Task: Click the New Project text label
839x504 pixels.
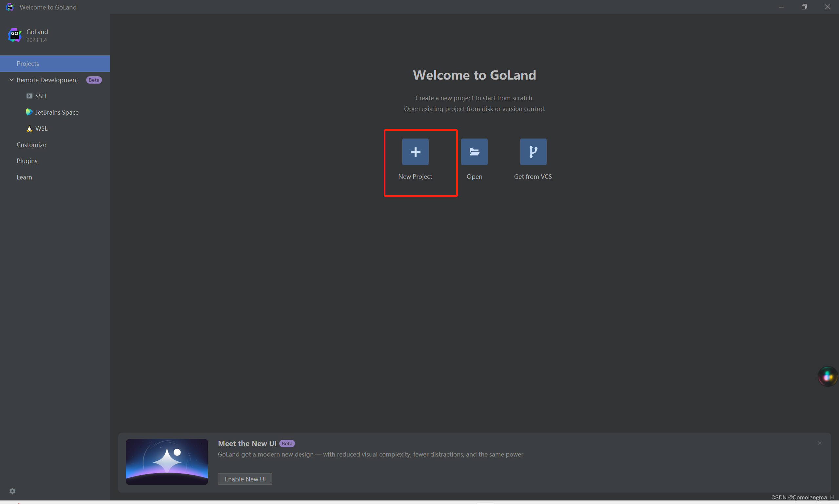Action: (x=415, y=177)
